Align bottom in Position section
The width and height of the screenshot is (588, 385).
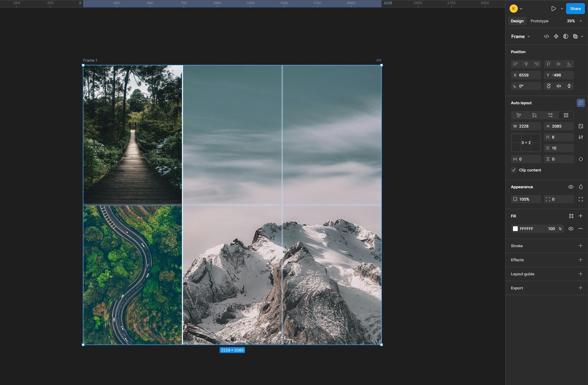569,64
